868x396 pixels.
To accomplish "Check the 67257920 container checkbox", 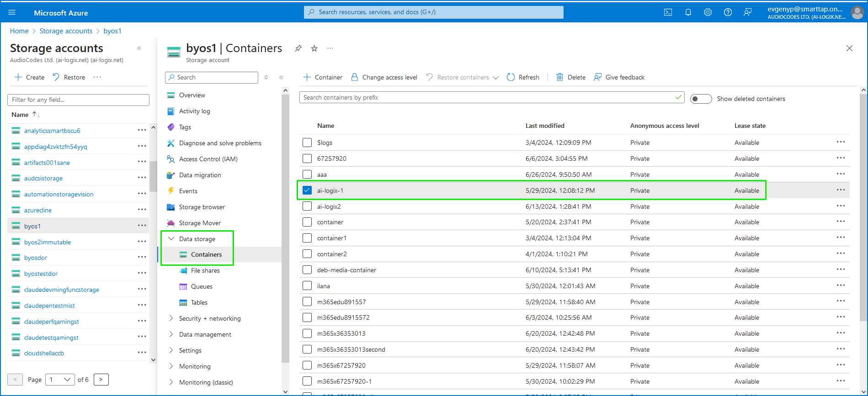I will pos(307,158).
